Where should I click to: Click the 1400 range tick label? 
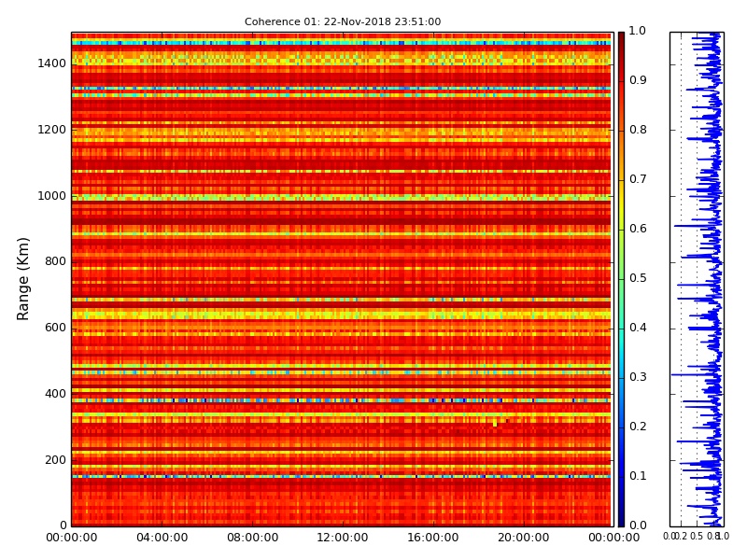[x=52, y=63]
